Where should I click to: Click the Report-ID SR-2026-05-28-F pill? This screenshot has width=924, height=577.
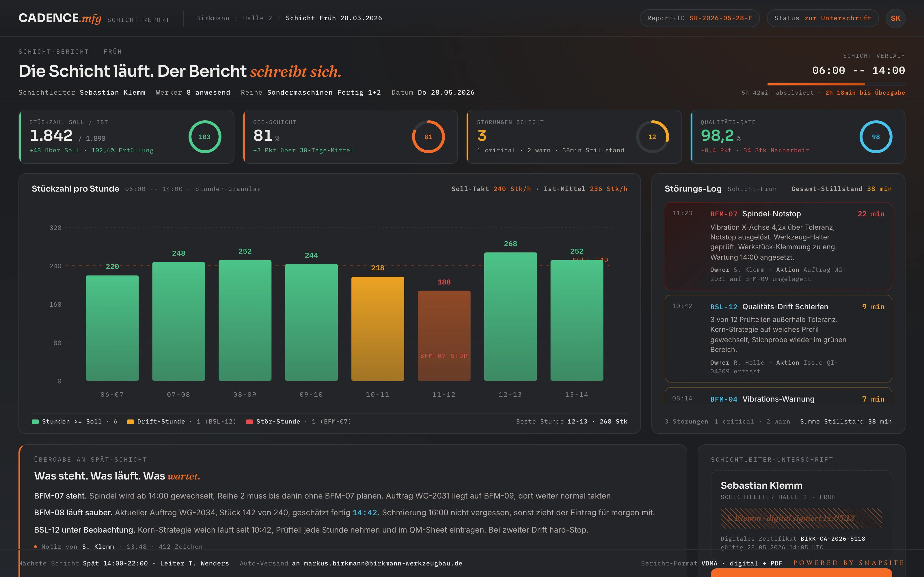(x=699, y=18)
